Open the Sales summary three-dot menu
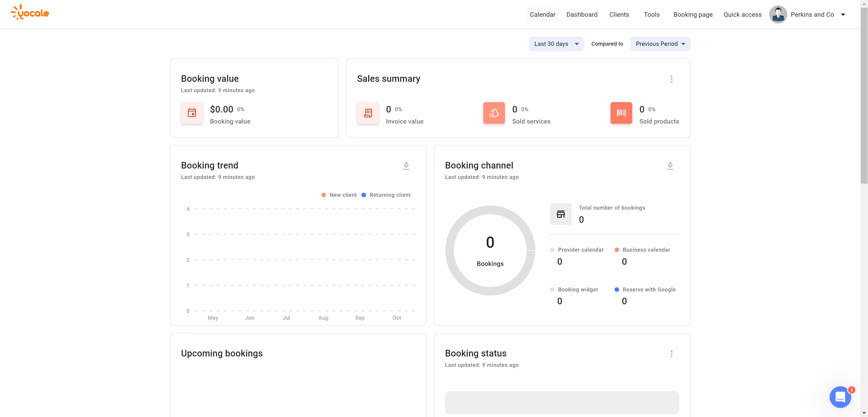The image size is (868, 417). tap(671, 79)
